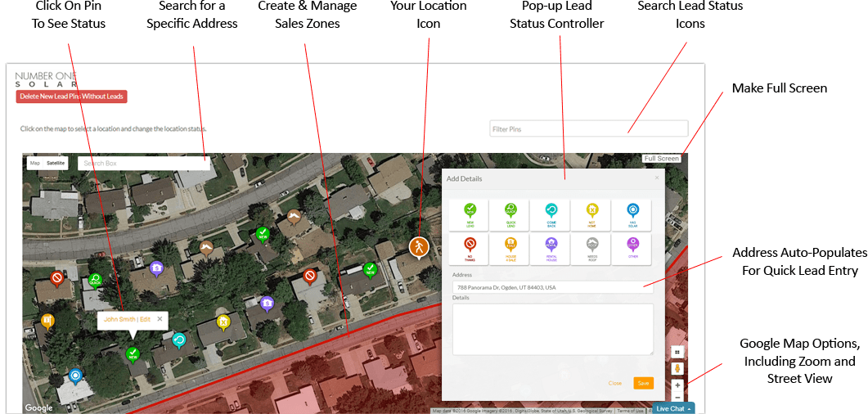Choose Needs Roof status in Add Details popup
The width and height of the screenshot is (868, 414).
[591, 249]
